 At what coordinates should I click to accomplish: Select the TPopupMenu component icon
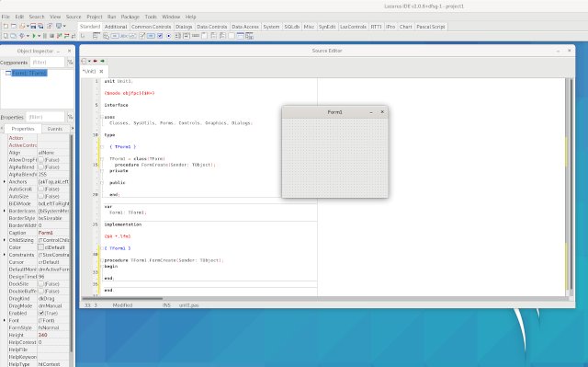point(107,36)
